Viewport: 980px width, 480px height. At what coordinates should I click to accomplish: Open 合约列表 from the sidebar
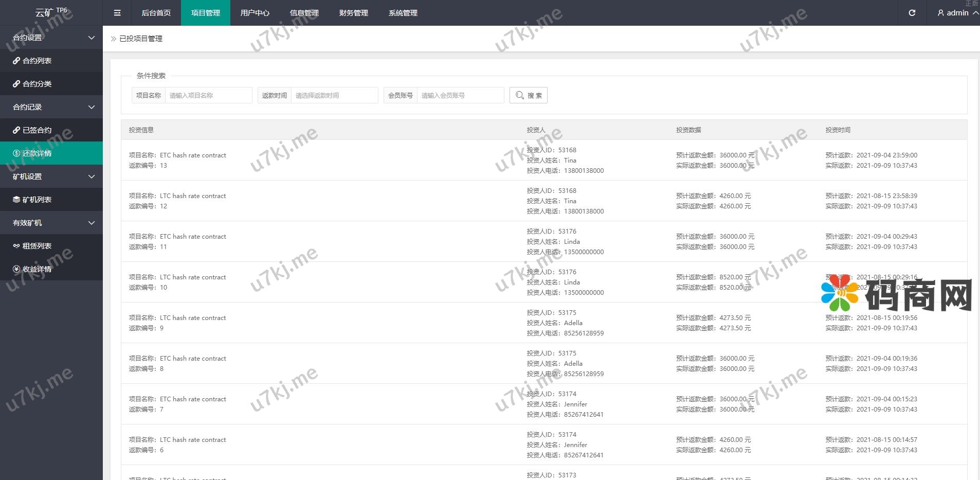[x=37, y=61]
